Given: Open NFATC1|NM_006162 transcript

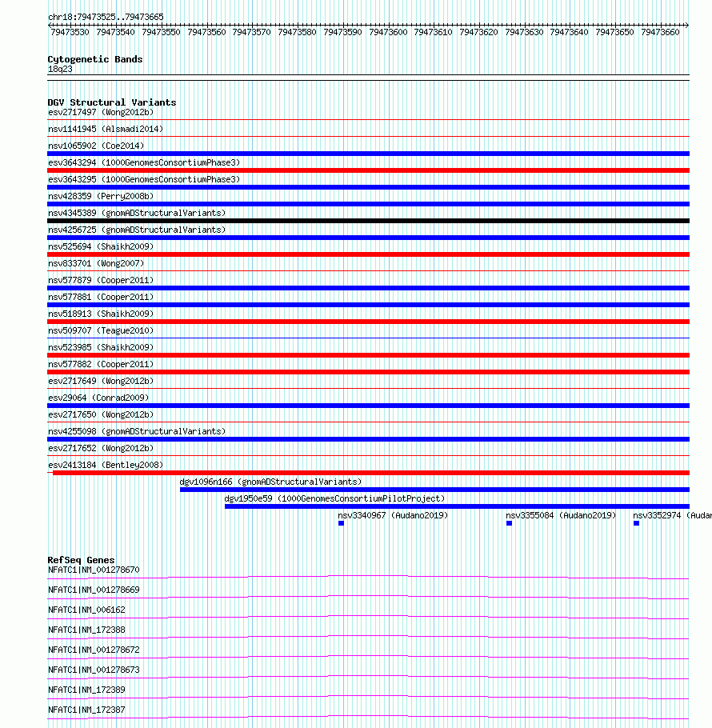Looking at the screenshot, I should coord(86,610).
